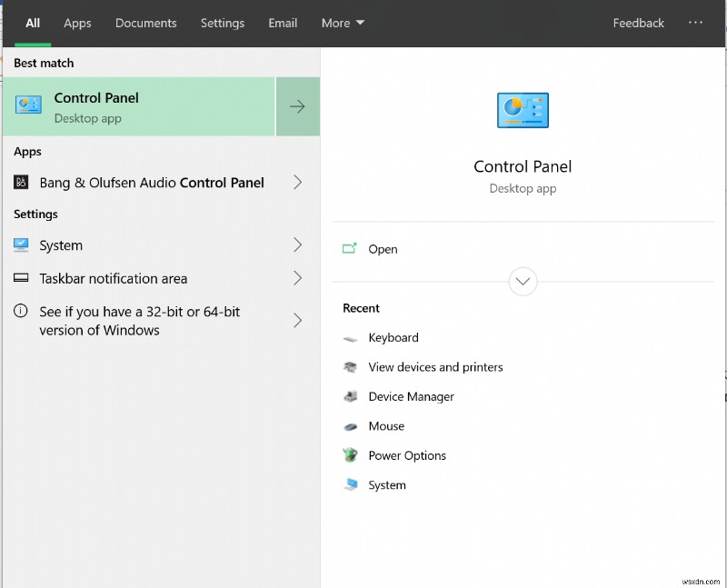The height and width of the screenshot is (588, 727).
Task: Select the Email filter tab
Action: tap(283, 24)
